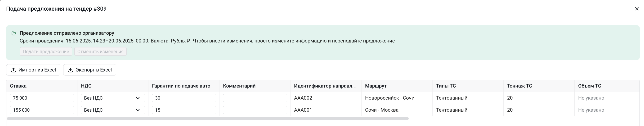Open the НДС dropdown for route AAA002
The image size is (644, 126).
tap(113, 98)
